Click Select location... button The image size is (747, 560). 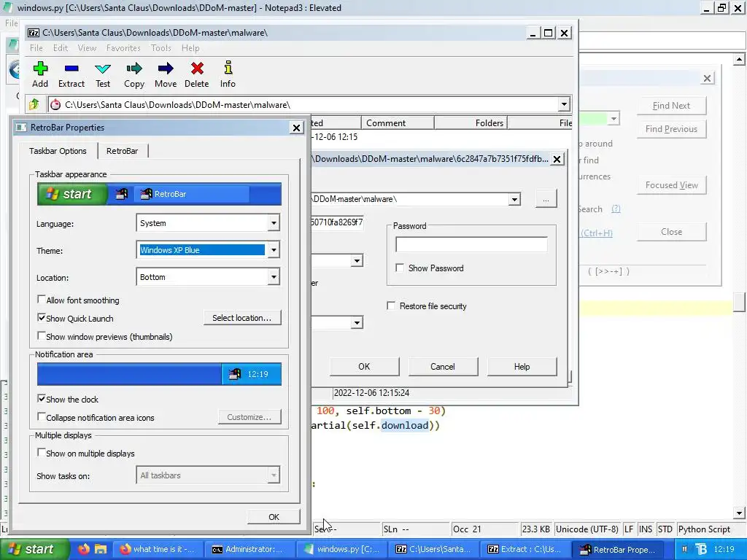coord(242,318)
